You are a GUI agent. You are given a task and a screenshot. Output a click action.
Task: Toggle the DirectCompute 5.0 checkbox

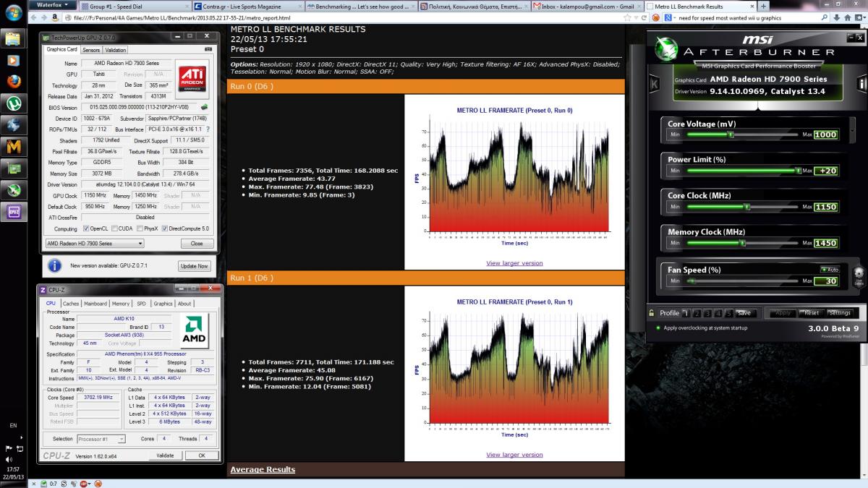click(x=164, y=228)
